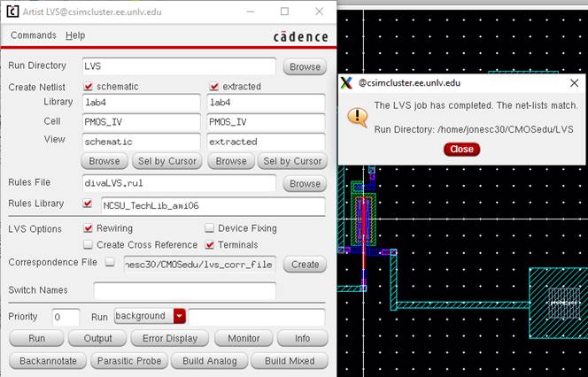Click Sel by Cursor under extracted column
The width and height of the screenshot is (588, 377).
tap(292, 161)
